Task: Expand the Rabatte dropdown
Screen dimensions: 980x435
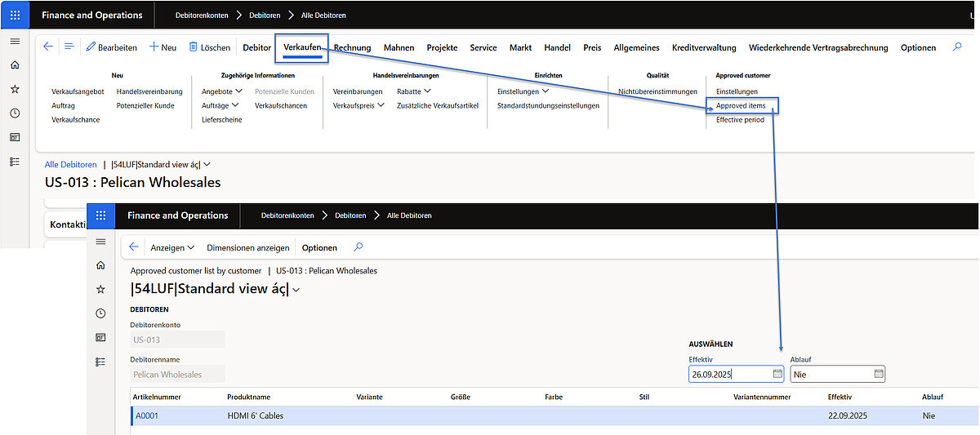Action: pyautogui.click(x=414, y=91)
